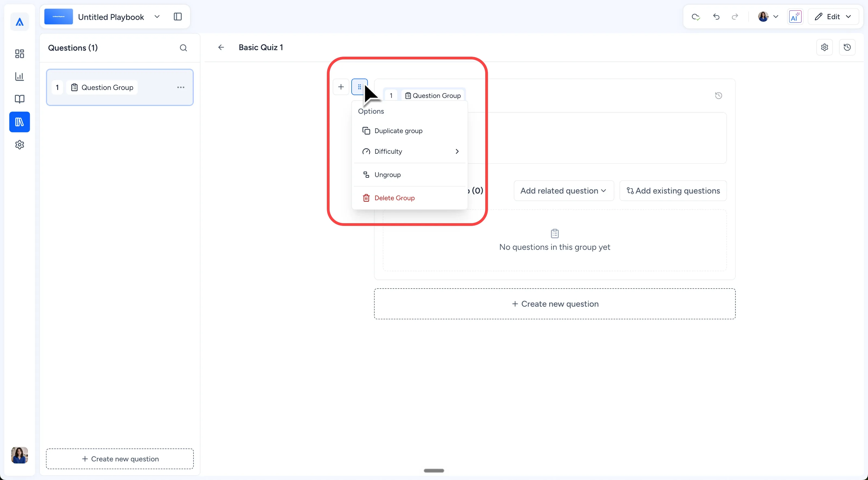Click the drag handle options button
This screenshot has width=868, height=480.
[x=359, y=87]
